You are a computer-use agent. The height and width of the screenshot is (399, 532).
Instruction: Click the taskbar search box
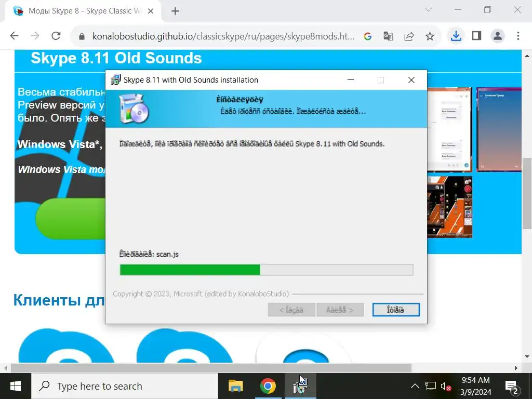(x=125, y=386)
